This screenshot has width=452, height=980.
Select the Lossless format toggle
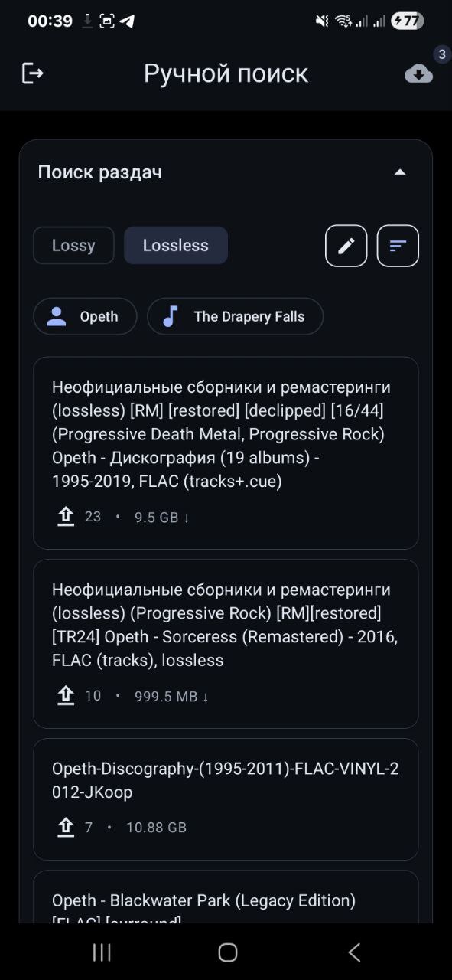pos(176,246)
